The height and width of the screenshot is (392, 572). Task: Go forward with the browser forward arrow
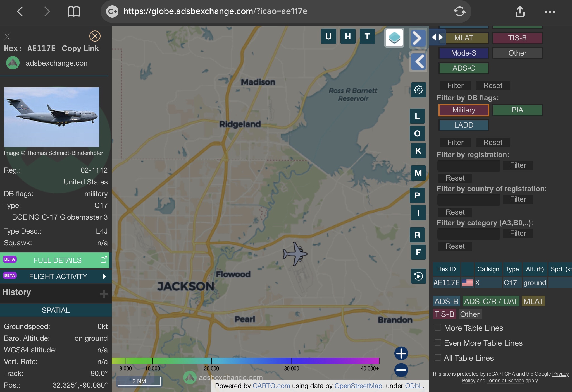tap(47, 12)
